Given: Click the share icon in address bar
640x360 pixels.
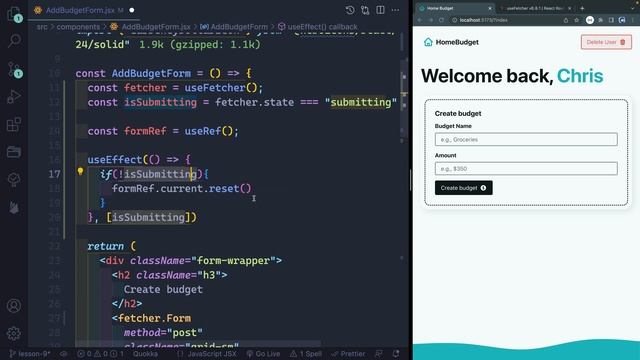Looking at the screenshot, I should click(x=566, y=20).
